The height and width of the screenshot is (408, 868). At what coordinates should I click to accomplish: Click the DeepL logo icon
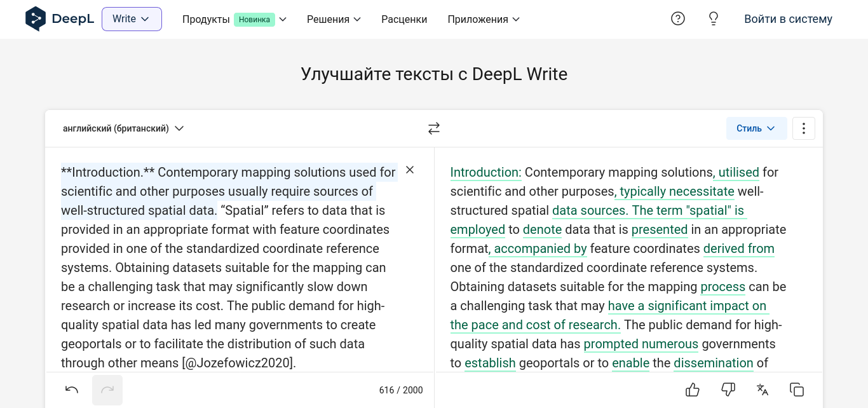click(36, 19)
